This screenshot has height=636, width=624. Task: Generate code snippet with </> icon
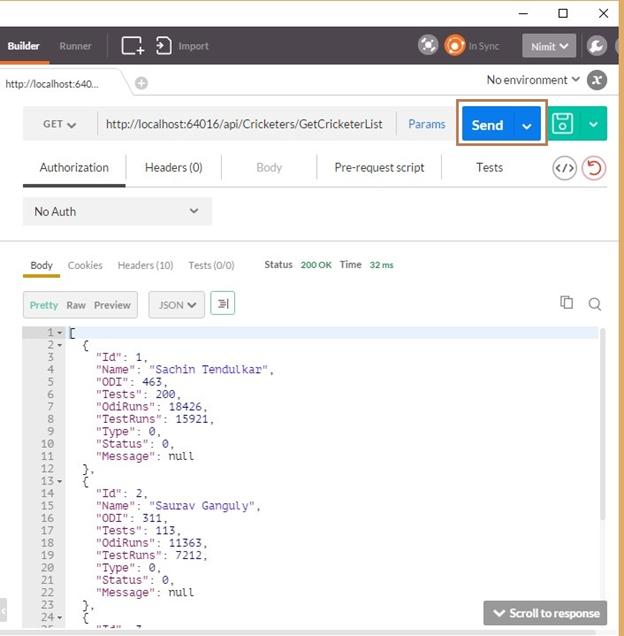coord(564,168)
